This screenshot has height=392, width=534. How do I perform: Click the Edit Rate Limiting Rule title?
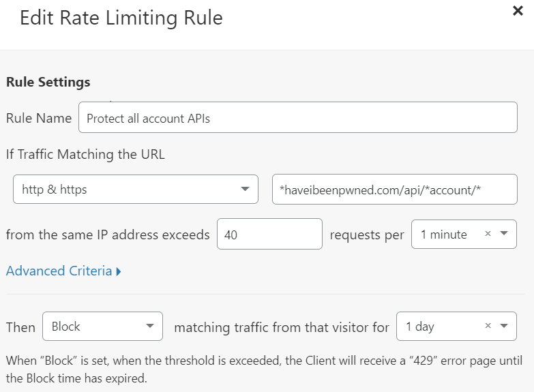tap(121, 18)
